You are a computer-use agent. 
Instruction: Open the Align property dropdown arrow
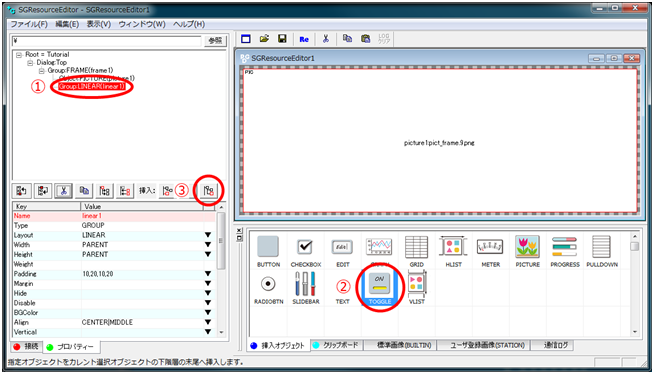208,322
